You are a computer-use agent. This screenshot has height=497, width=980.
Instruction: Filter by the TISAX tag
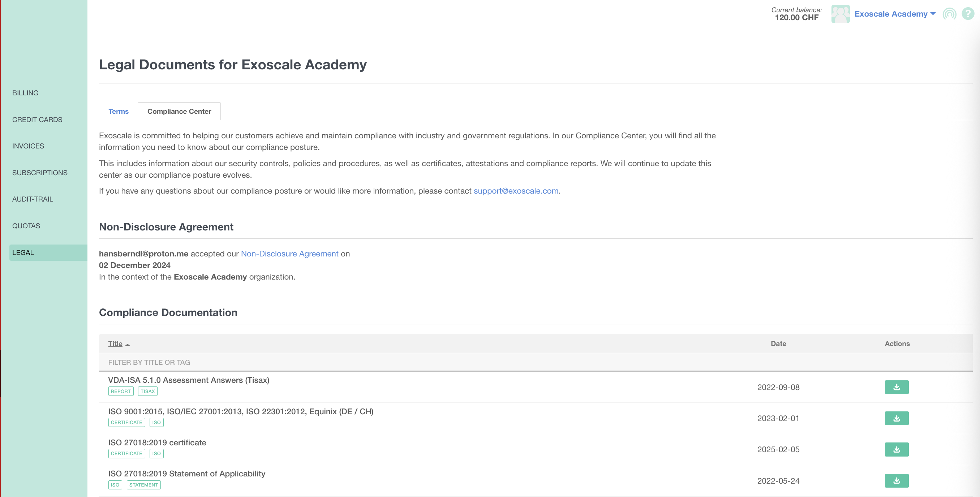click(147, 391)
